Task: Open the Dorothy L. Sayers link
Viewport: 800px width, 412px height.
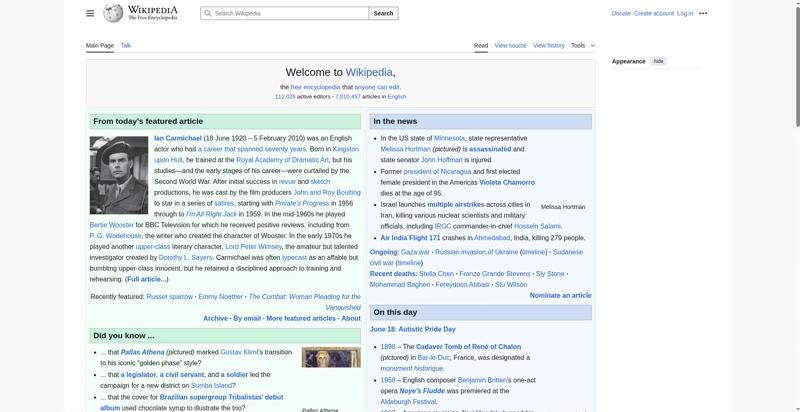Action: point(186,258)
